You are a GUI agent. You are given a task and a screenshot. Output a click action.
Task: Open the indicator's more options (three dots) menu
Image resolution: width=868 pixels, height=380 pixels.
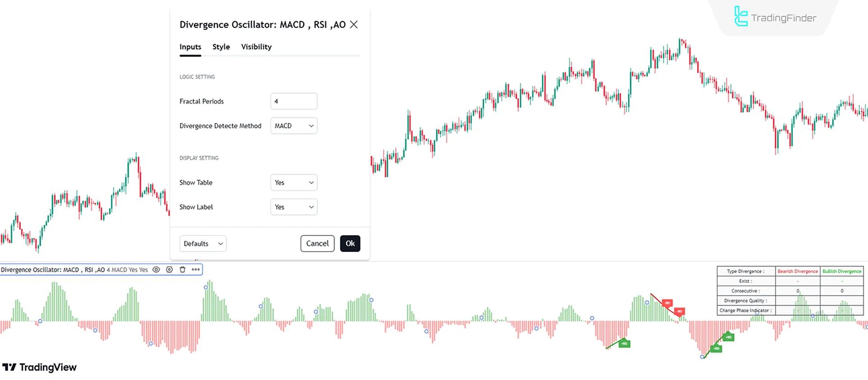pyautogui.click(x=195, y=269)
